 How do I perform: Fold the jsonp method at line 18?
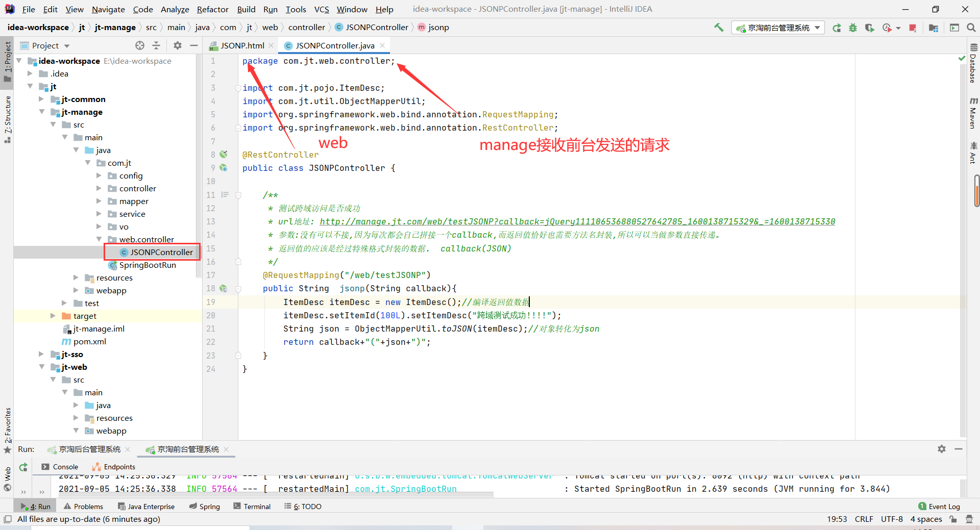238,289
